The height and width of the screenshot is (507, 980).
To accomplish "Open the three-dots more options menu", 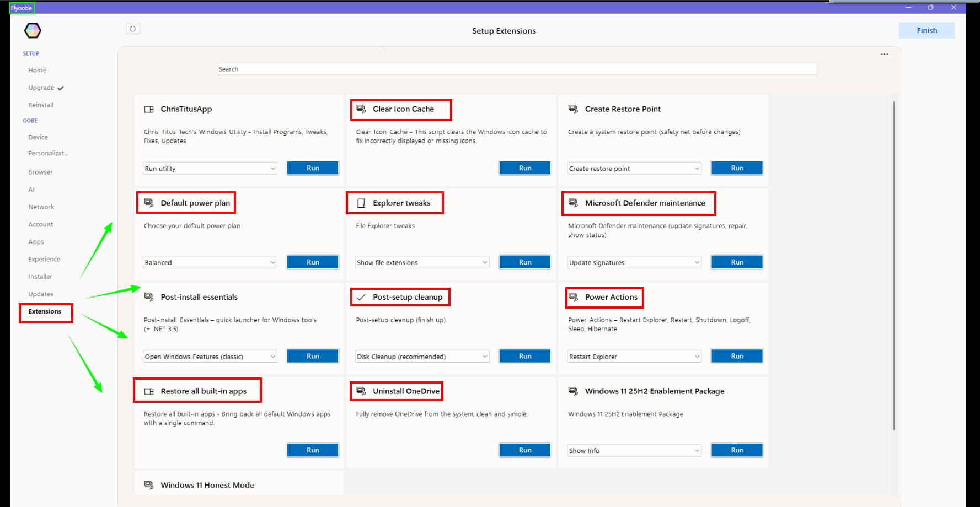I will pyautogui.click(x=884, y=54).
